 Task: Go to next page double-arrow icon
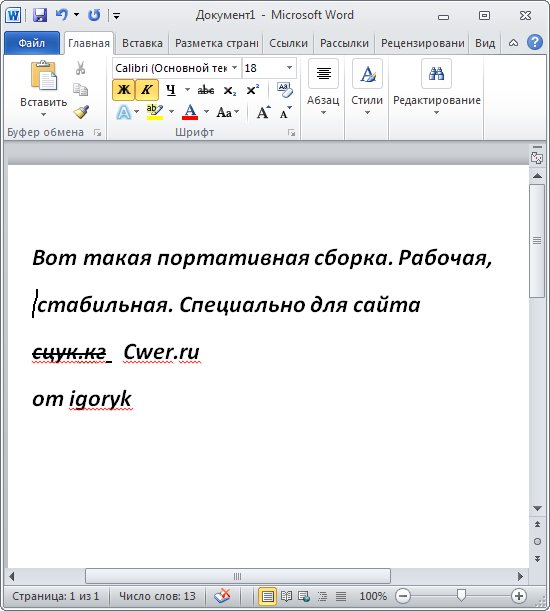[x=537, y=558]
